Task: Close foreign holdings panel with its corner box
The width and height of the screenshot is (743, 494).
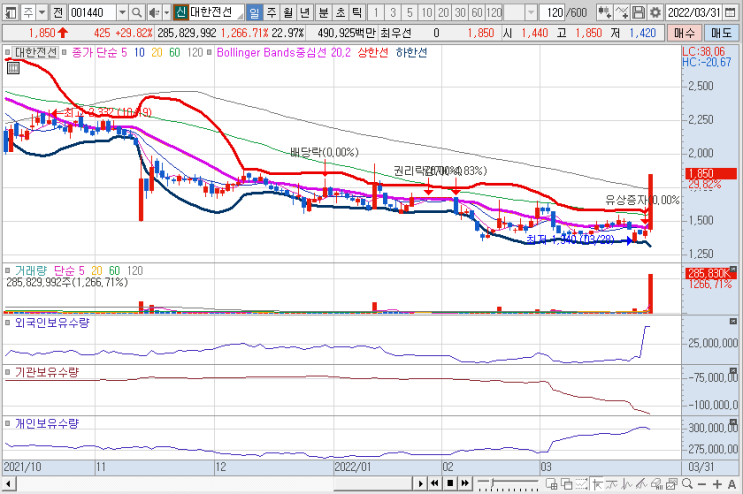Action: point(733,322)
